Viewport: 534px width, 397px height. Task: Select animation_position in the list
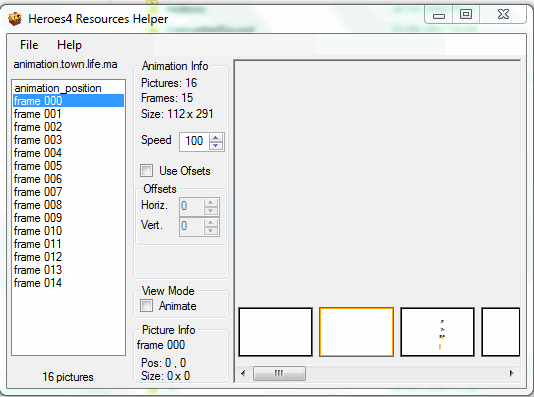pyautogui.click(x=68, y=88)
